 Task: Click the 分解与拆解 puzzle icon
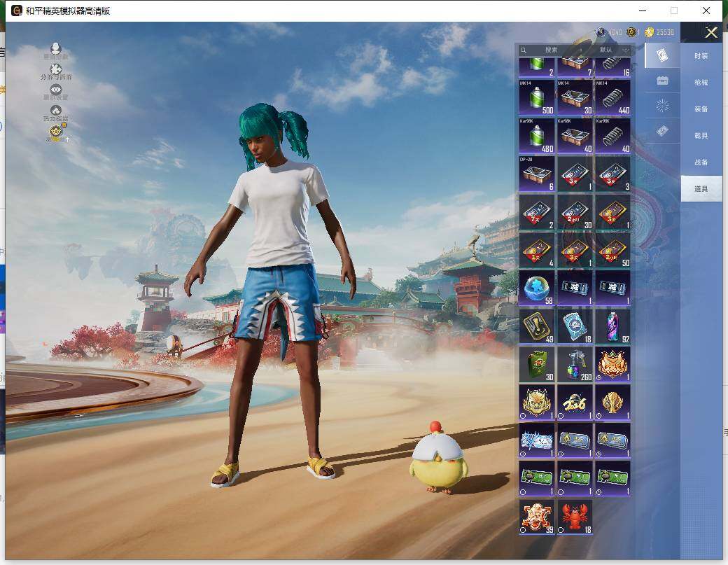56,70
